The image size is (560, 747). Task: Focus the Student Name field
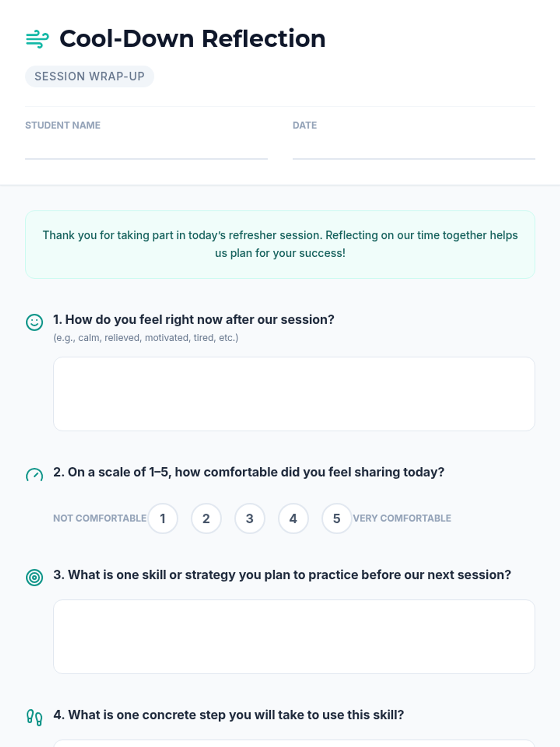pyautogui.click(x=146, y=148)
